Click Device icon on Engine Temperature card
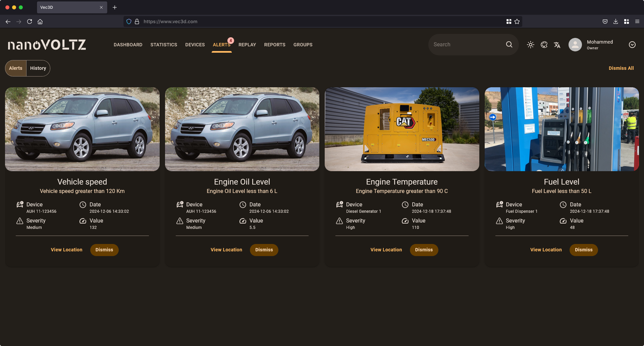The height and width of the screenshot is (346, 644). coord(339,204)
